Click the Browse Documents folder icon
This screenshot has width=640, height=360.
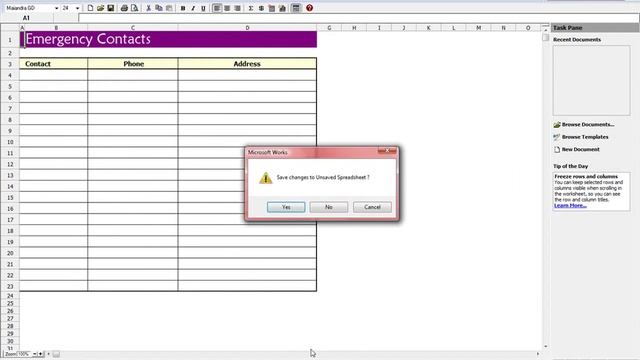point(557,124)
